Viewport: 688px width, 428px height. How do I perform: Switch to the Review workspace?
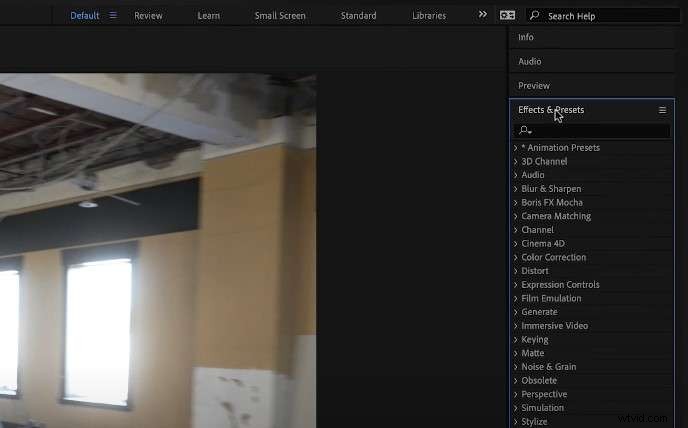pyautogui.click(x=148, y=16)
